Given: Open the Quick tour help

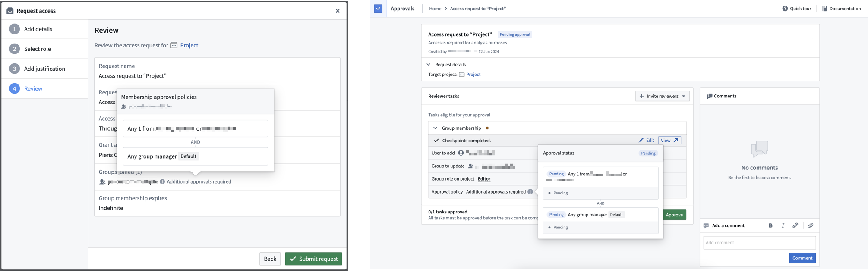Looking at the screenshot, I should click(797, 9).
